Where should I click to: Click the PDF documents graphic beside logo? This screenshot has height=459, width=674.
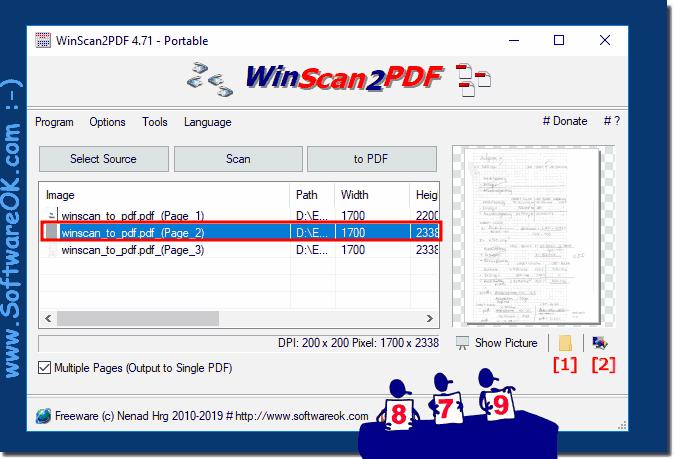click(x=473, y=80)
